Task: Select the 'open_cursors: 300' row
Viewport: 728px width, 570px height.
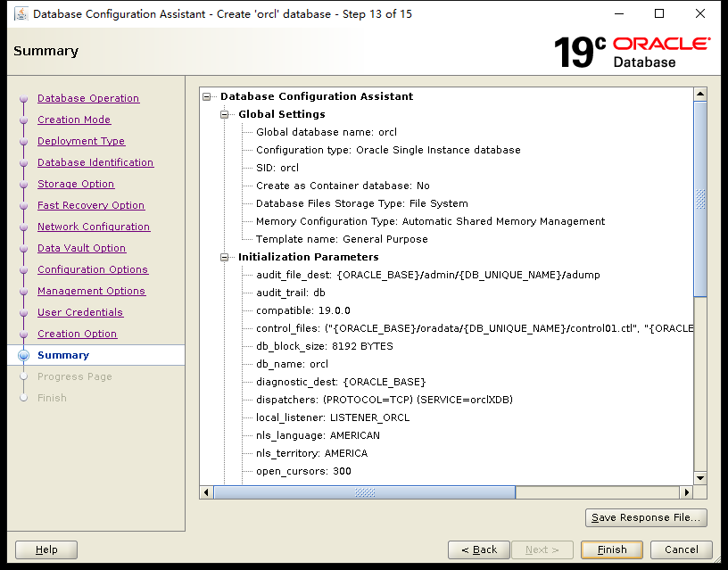Action: click(x=303, y=471)
